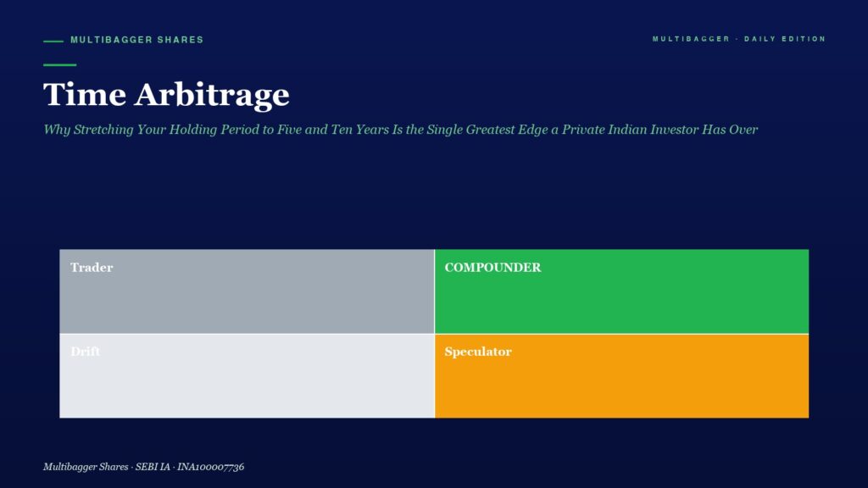This screenshot has width=868, height=488.
Task: Click the "COMPOUNDER" label in the green cell
Action: pos(492,267)
